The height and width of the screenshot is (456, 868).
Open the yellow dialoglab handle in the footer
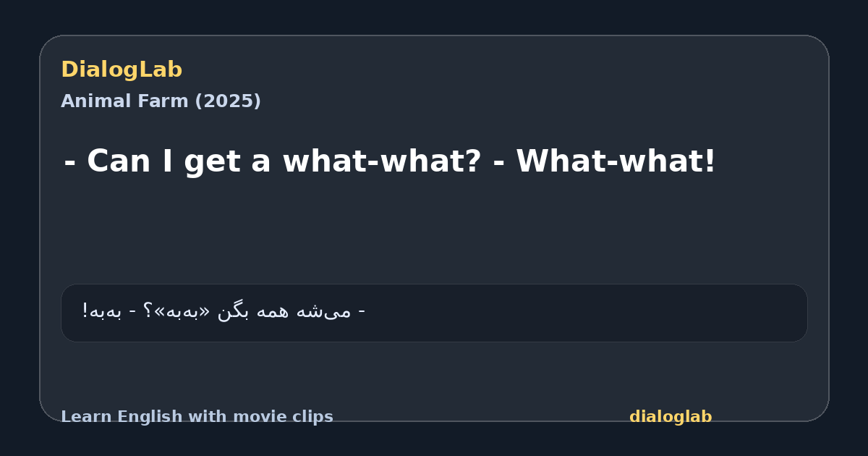click(671, 417)
